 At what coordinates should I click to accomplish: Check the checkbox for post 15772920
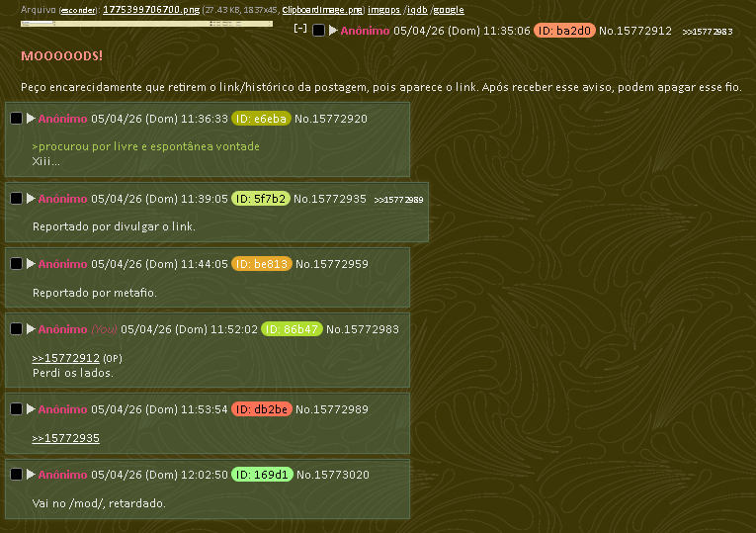17,119
